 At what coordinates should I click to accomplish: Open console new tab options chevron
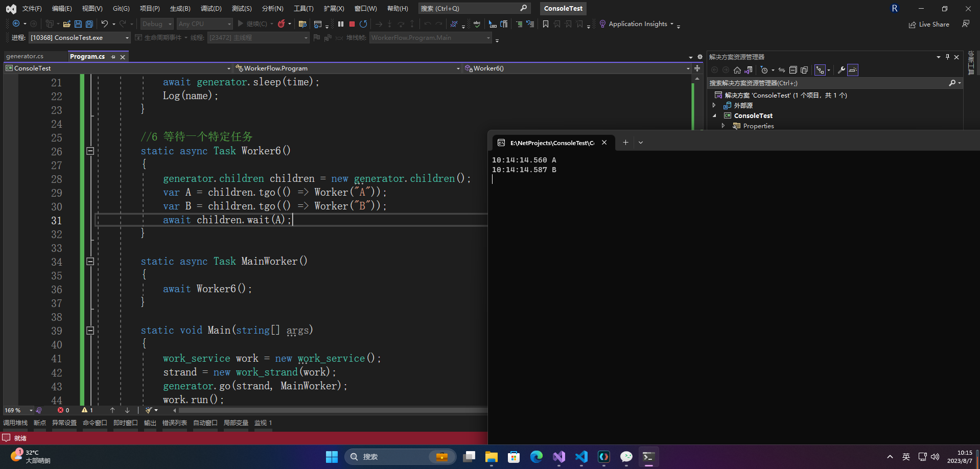(641, 143)
